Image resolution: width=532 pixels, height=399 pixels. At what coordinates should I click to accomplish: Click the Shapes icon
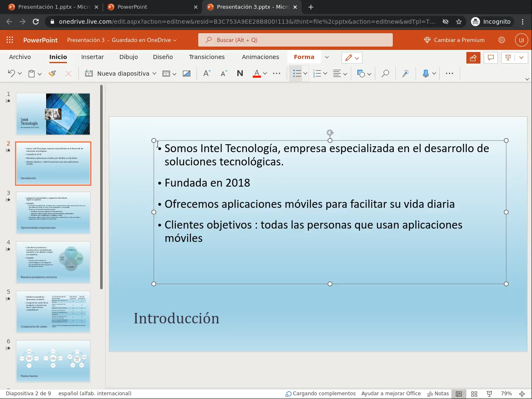(x=361, y=74)
